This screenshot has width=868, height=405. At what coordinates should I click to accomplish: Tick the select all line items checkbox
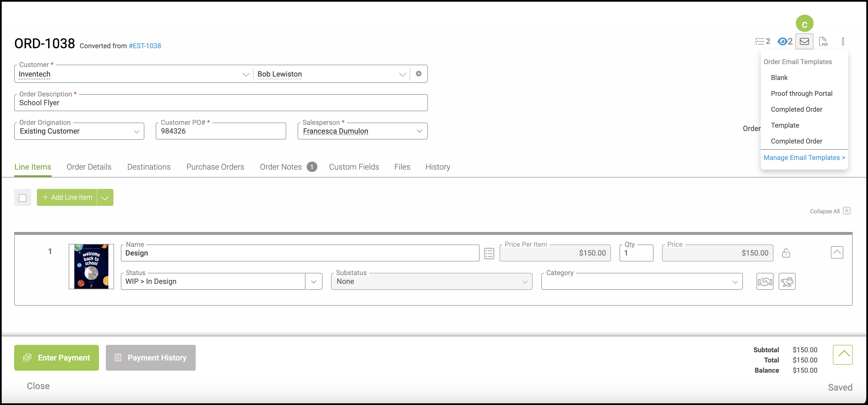click(23, 198)
